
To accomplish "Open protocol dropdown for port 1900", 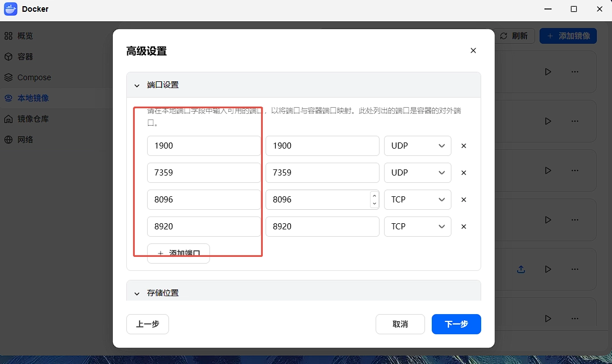I will 418,146.
